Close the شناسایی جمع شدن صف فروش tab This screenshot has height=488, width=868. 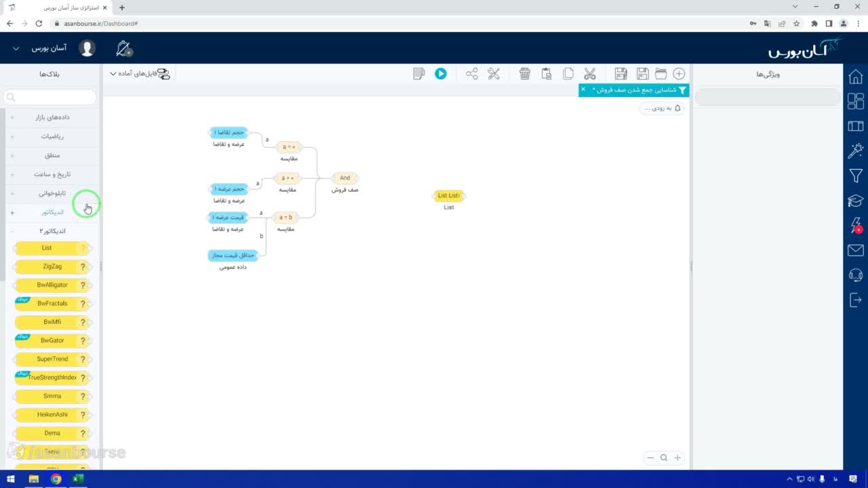pos(583,89)
